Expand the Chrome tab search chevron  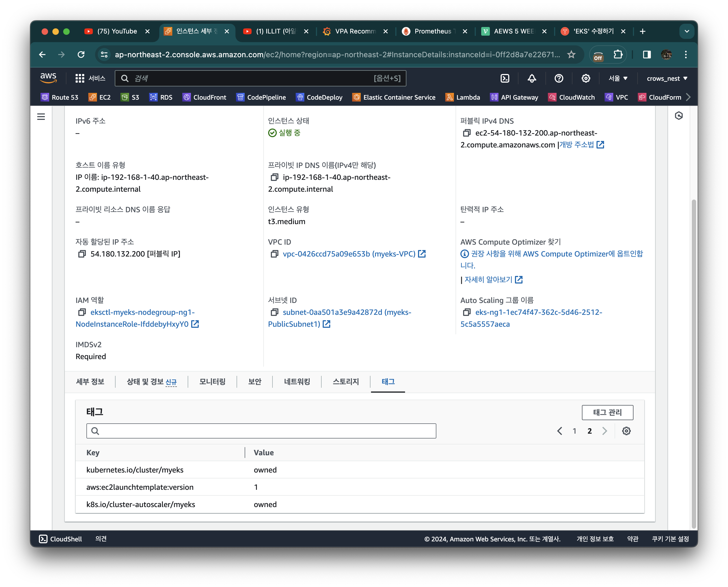tap(686, 31)
